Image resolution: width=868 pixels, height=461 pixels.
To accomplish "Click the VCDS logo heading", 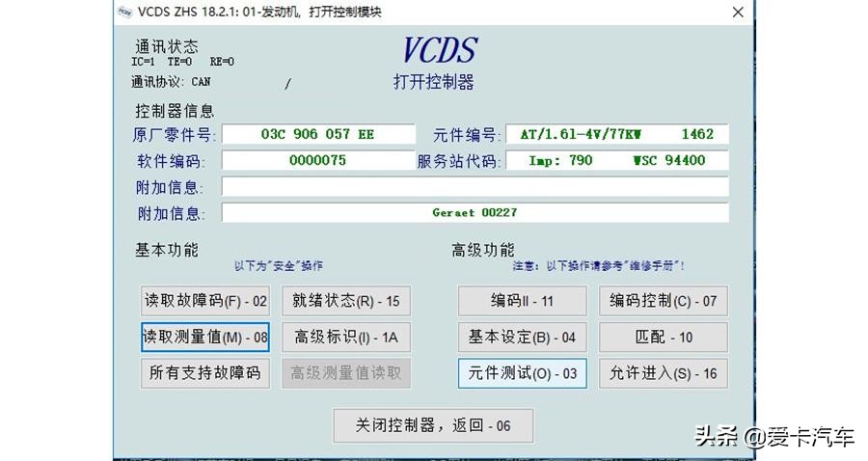I will 440,50.
